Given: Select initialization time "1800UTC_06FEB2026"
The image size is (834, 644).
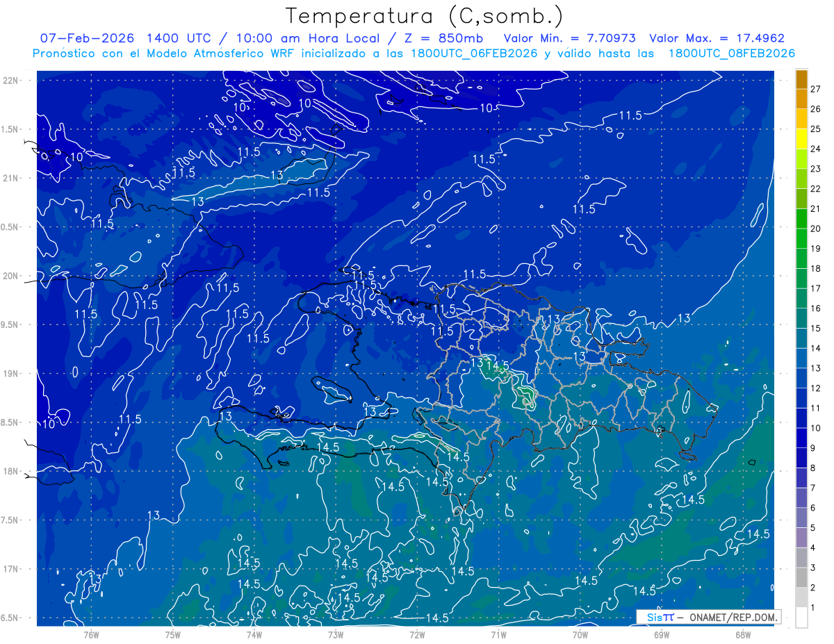Looking at the screenshot, I should [475, 53].
